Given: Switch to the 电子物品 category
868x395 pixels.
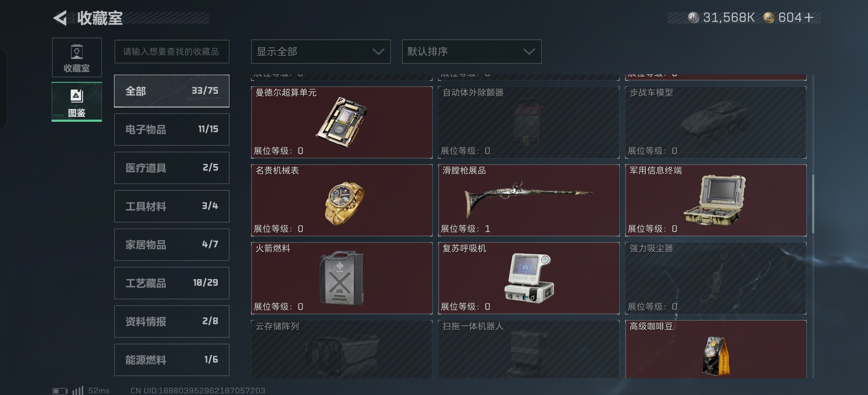Looking at the screenshot, I should click(x=172, y=129).
